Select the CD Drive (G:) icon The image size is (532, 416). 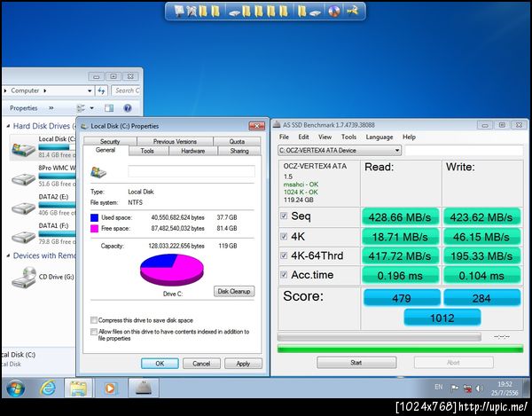pyautogui.click(x=24, y=278)
